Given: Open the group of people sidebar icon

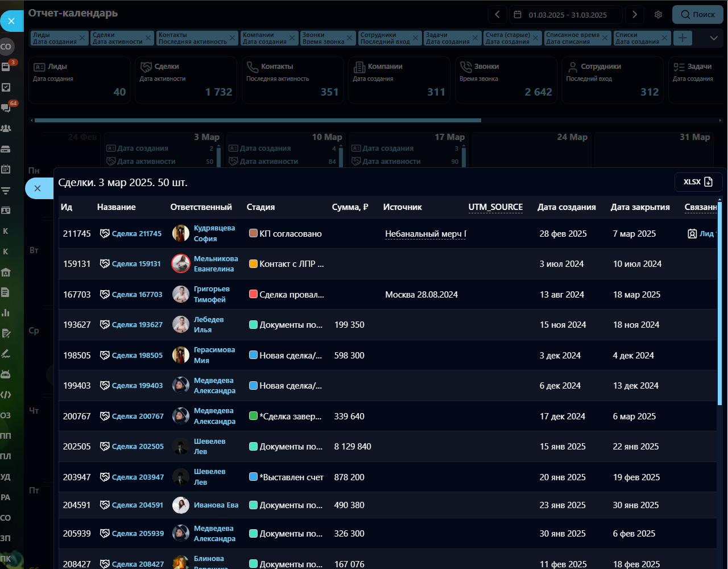Looking at the screenshot, I should (x=6, y=129).
